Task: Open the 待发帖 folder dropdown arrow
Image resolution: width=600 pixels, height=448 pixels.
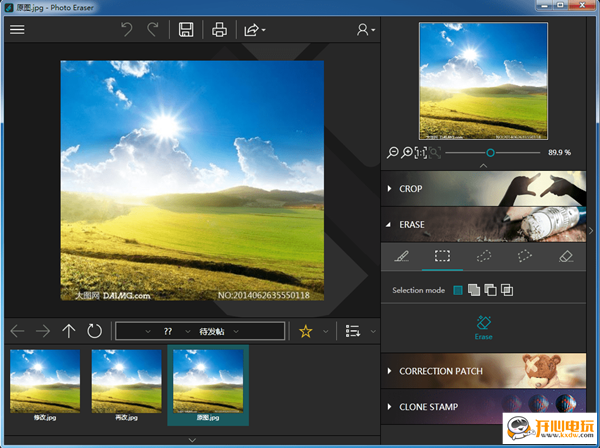Action: (x=236, y=331)
